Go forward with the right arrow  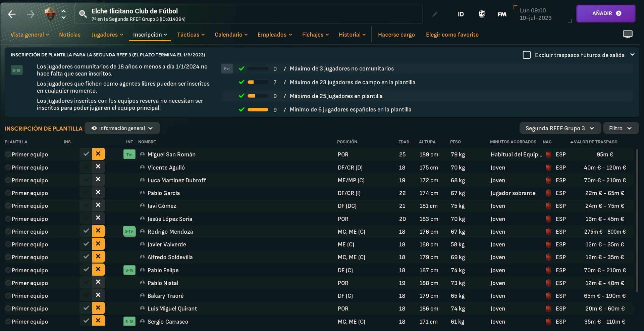pos(31,14)
